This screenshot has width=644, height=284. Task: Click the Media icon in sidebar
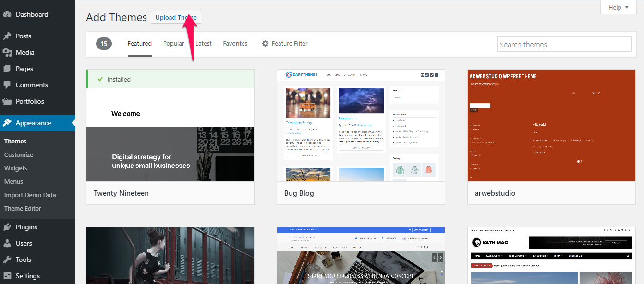7,52
